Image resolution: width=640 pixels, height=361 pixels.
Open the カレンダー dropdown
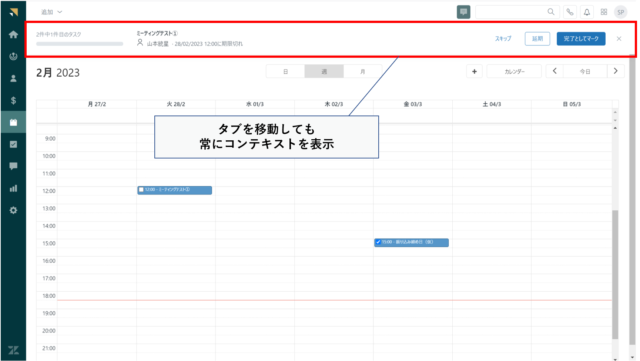pyautogui.click(x=514, y=71)
